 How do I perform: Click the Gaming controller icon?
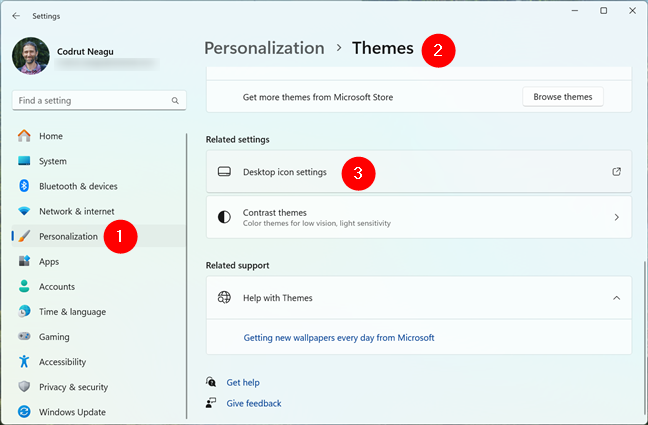tap(24, 337)
